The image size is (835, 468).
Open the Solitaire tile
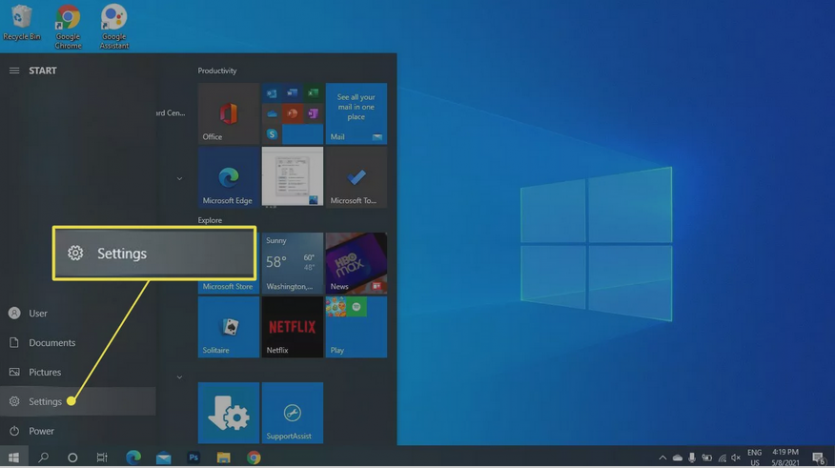pyautogui.click(x=228, y=326)
